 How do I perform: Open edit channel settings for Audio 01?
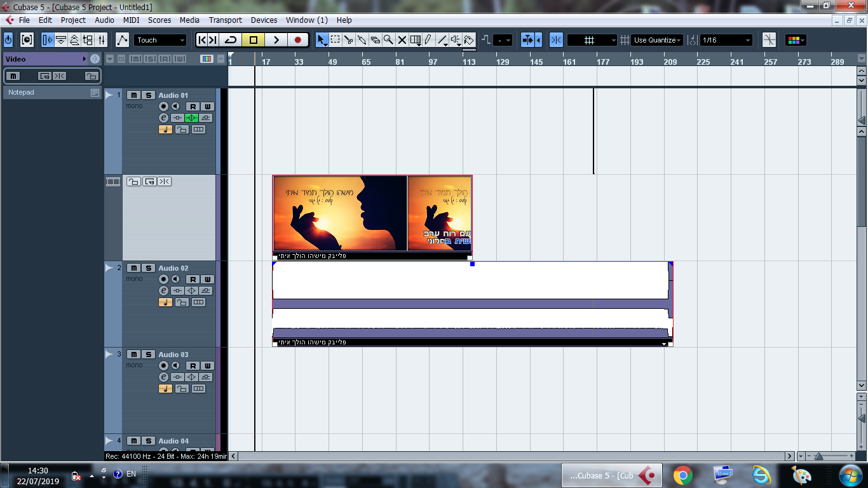click(163, 118)
